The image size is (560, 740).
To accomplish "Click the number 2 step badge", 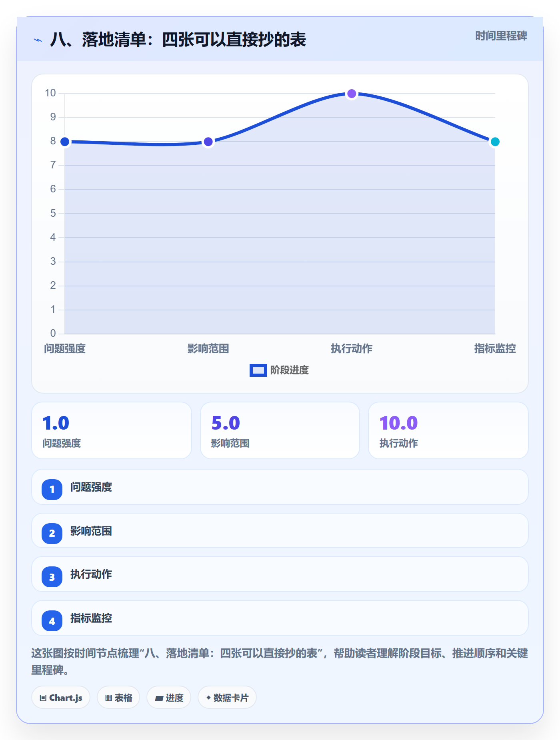I will coord(52,533).
